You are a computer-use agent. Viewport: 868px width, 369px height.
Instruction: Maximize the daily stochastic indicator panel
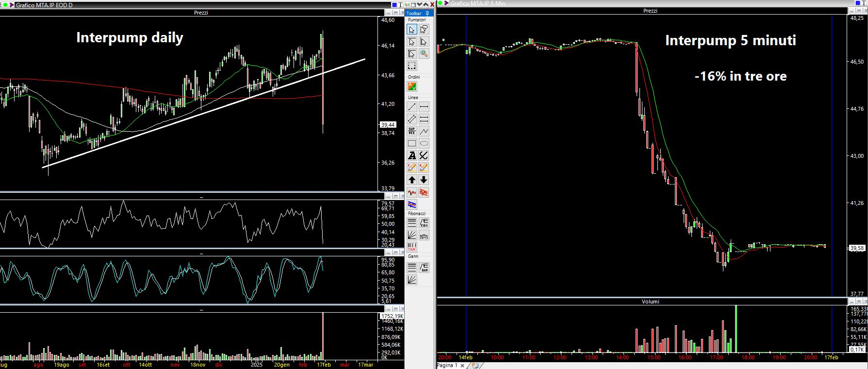(395, 252)
